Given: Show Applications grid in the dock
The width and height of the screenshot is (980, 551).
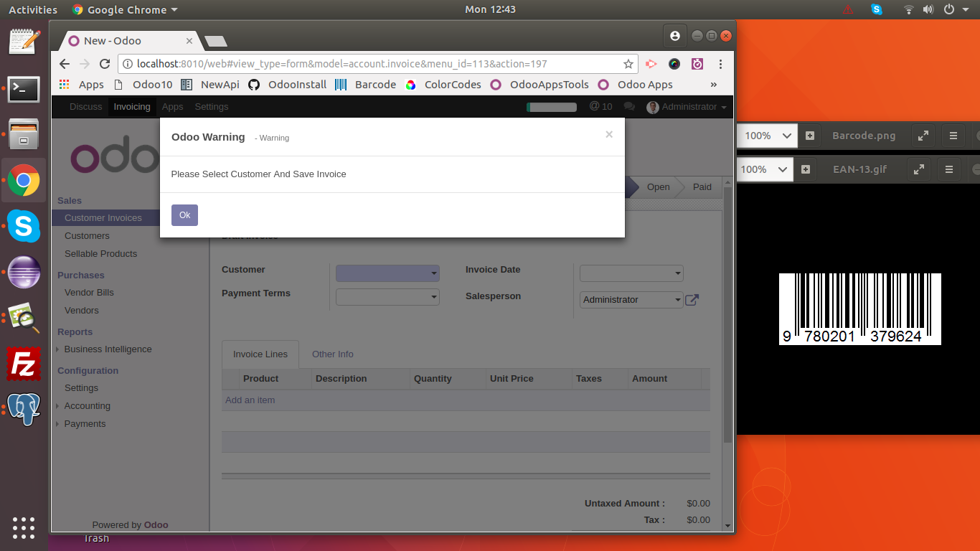Looking at the screenshot, I should pos(24,527).
